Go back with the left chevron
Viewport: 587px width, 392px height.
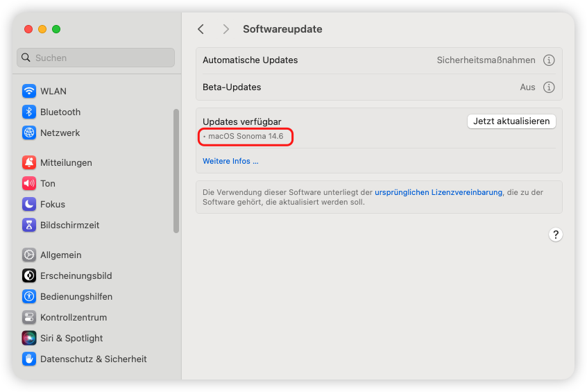coord(201,29)
